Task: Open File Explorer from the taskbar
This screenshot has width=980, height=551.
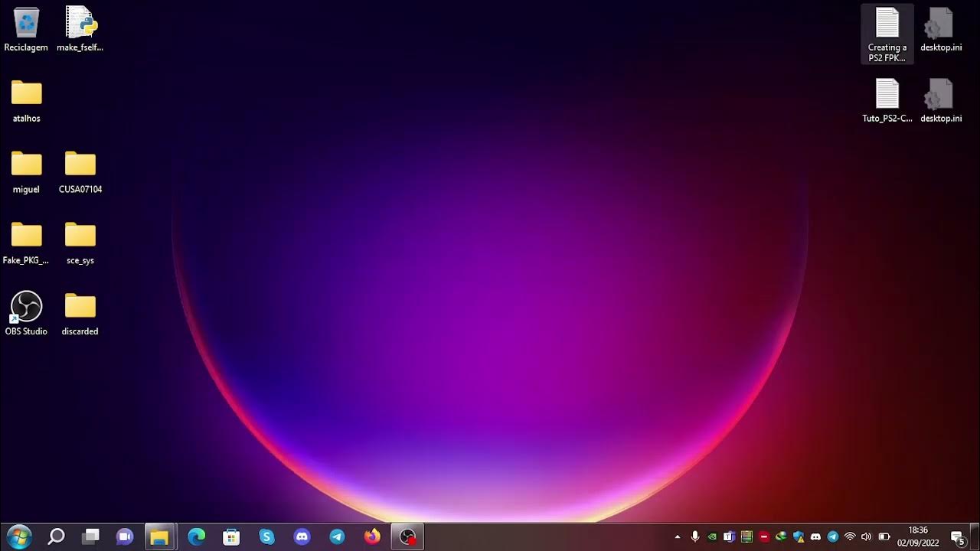Action: [160, 537]
